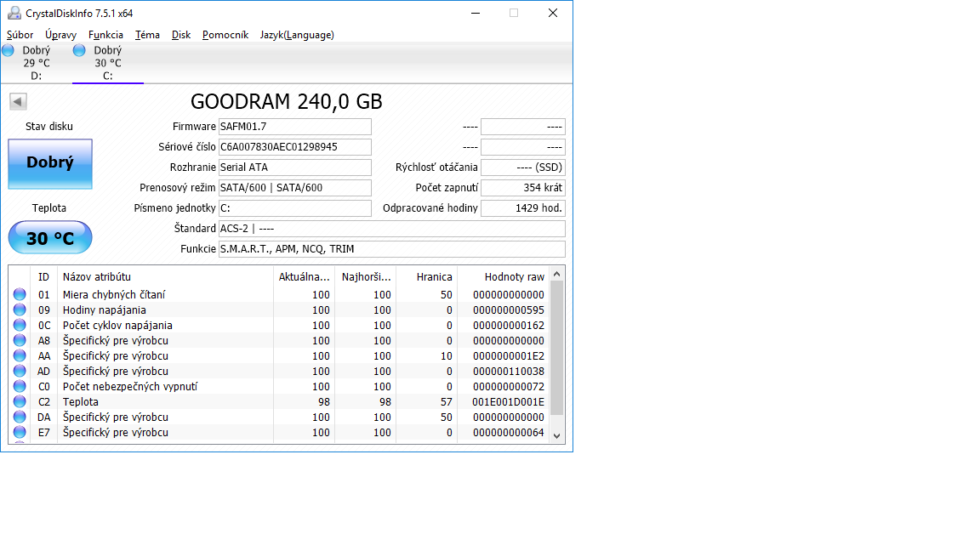
Task: Click status orb for attribute DA
Action: [x=20, y=417]
